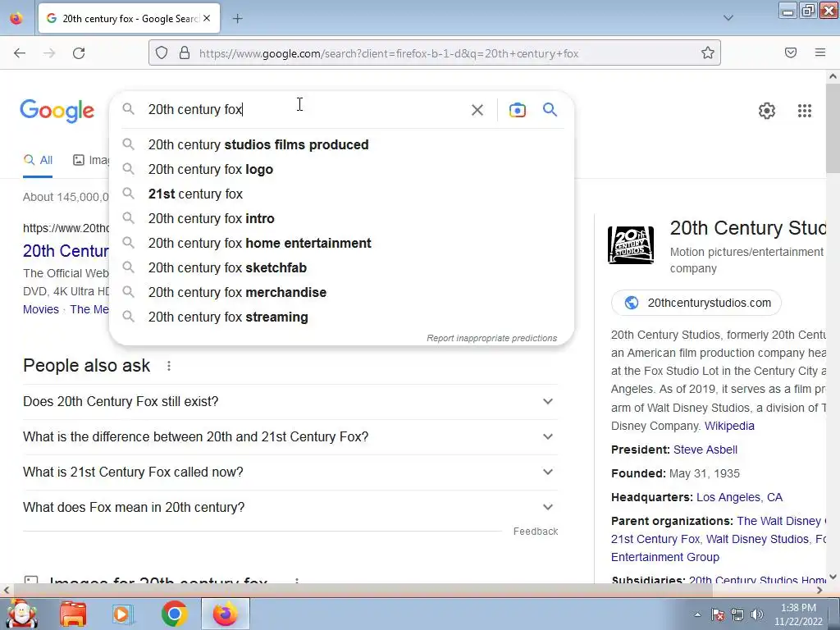Select suggestion 'studios films produced'
Viewport: 840px width, 630px height.
click(342, 144)
